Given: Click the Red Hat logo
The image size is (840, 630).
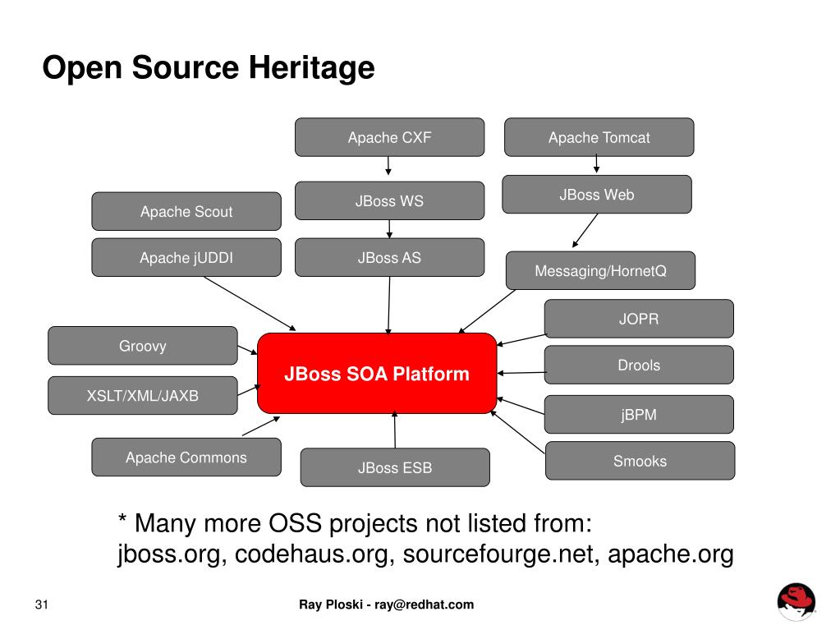Looking at the screenshot, I should point(796,601).
